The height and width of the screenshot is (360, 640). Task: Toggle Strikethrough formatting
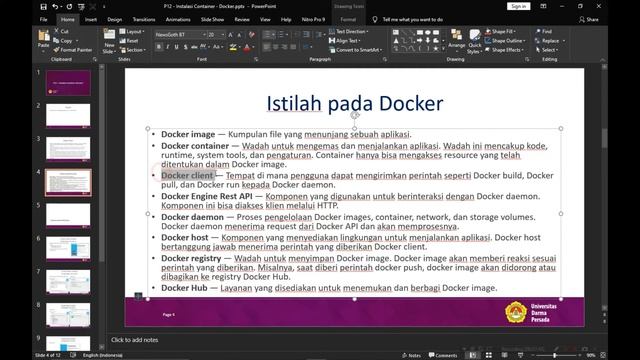click(194, 47)
